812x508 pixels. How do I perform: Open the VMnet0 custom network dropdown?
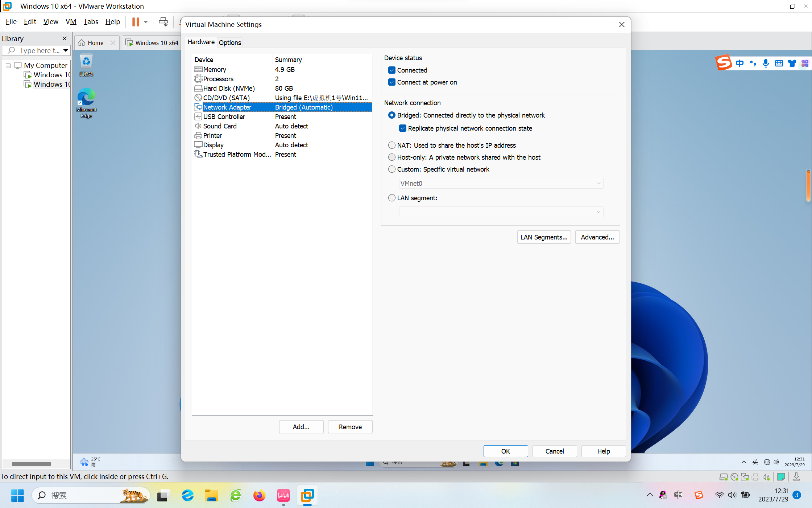click(501, 183)
